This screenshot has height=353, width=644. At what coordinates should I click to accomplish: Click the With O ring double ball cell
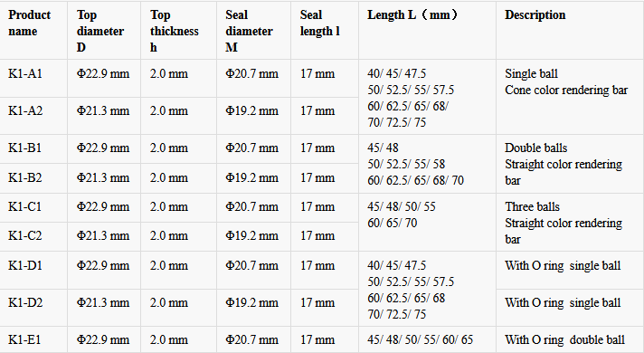pyautogui.click(x=564, y=339)
